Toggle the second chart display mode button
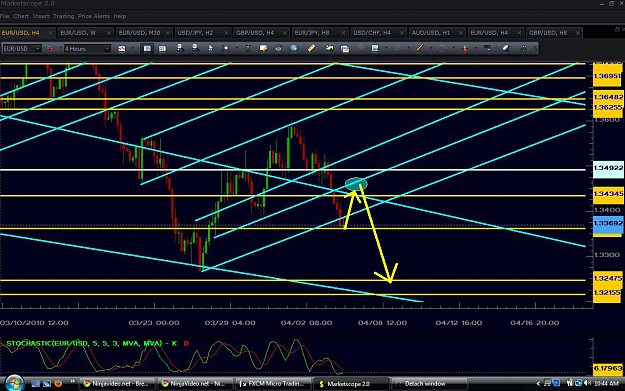Screen dimensions: 625x391 click(162, 49)
